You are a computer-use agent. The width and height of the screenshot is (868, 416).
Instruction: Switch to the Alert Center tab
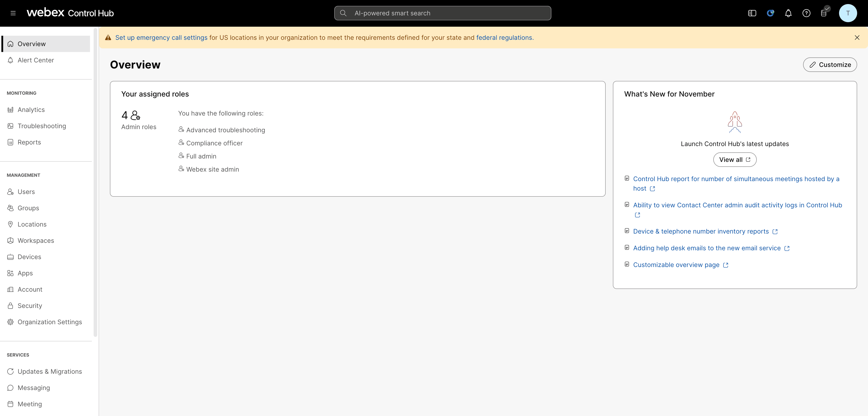click(x=36, y=60)
